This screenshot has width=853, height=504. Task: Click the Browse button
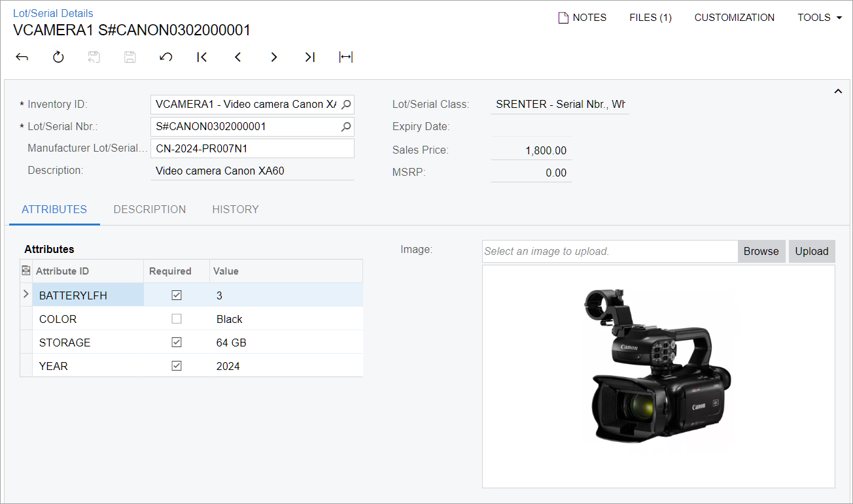click(761, 251)
